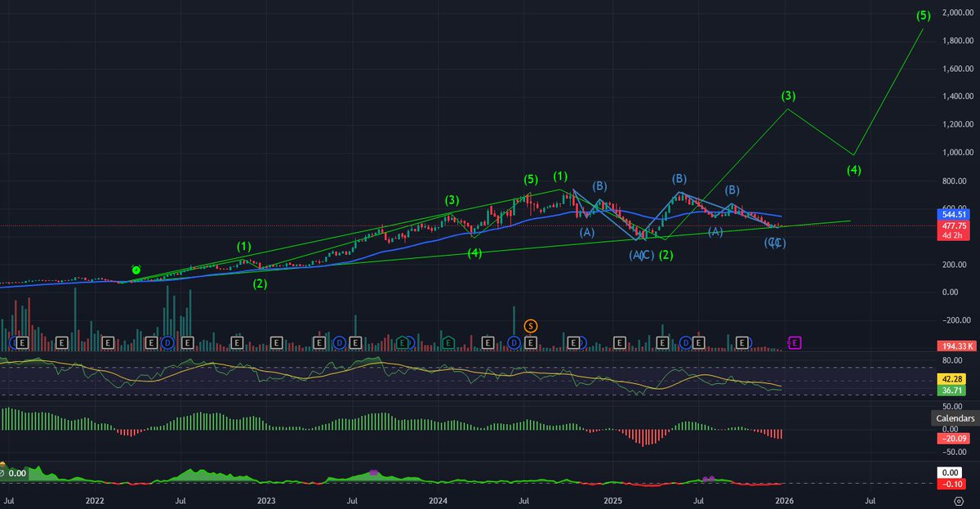Viewport: 980px width, 509px height.
Task: Click the purple upcoming earnings E marker
Action: 795,342
